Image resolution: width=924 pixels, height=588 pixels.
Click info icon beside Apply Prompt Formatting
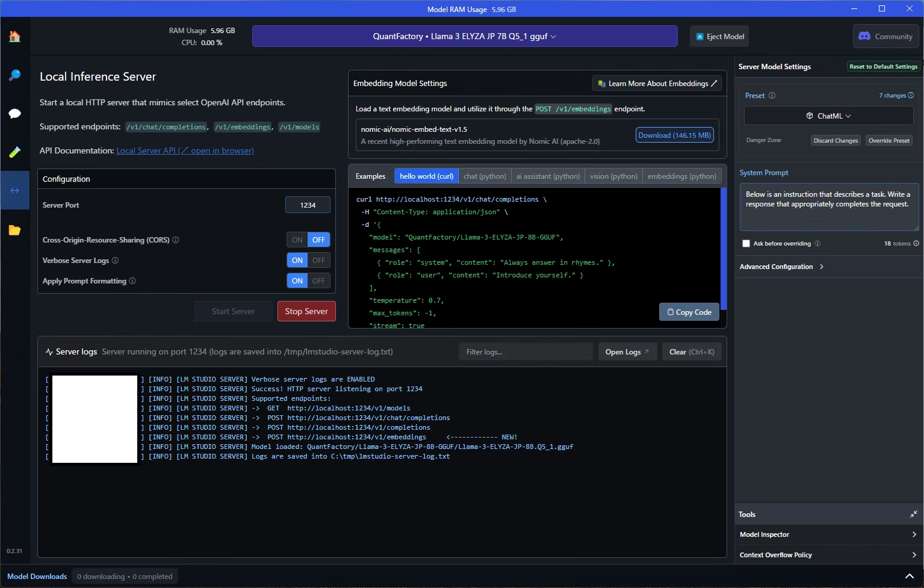pyautogui.click(x=132, y=280)
